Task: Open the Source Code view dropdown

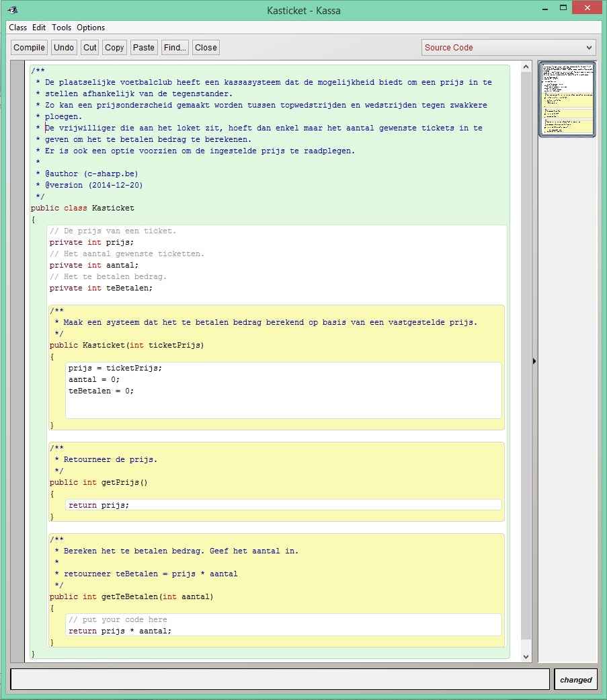Action: 509,47
